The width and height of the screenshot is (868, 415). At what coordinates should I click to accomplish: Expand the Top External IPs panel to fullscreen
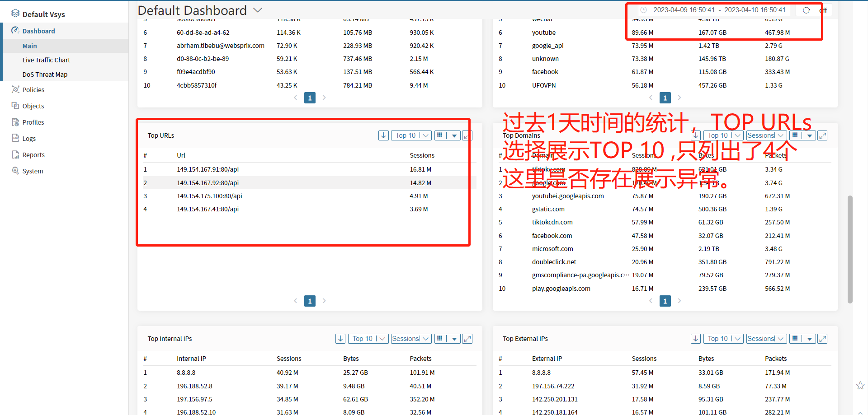[823, 339]
